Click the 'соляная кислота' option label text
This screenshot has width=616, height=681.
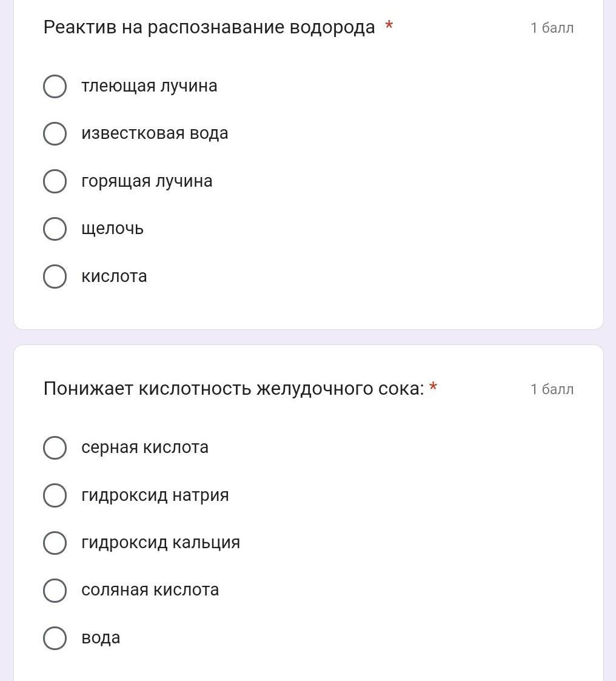point(150,590)
